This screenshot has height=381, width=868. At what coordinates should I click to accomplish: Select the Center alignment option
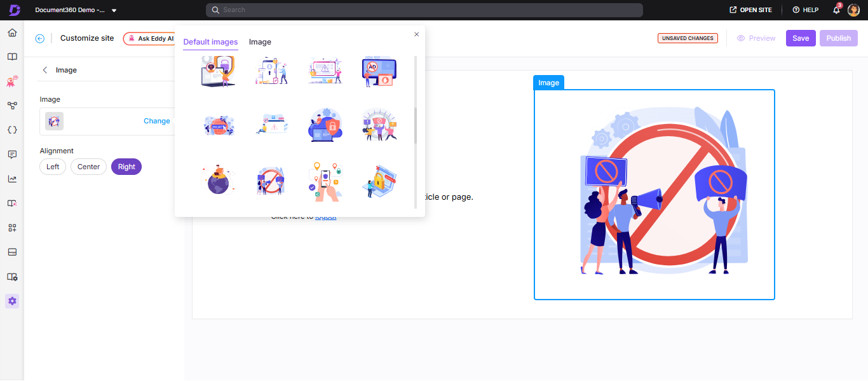tap(88, 167)
